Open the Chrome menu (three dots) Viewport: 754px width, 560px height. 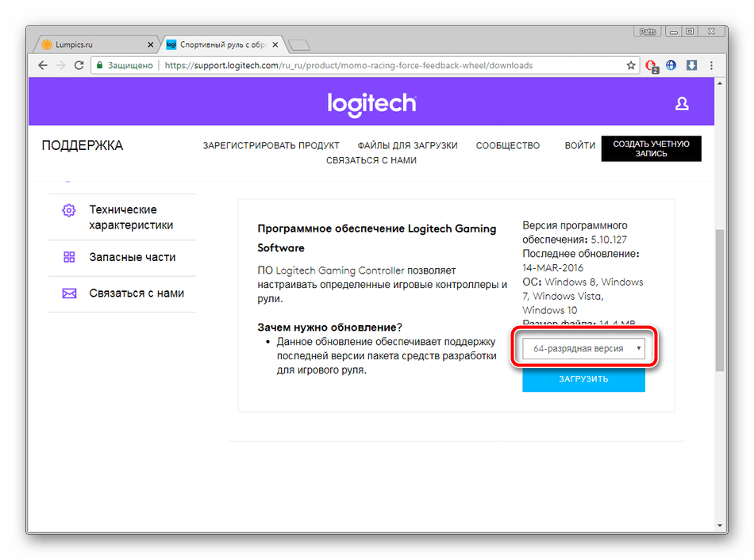(x=713, y=66)
